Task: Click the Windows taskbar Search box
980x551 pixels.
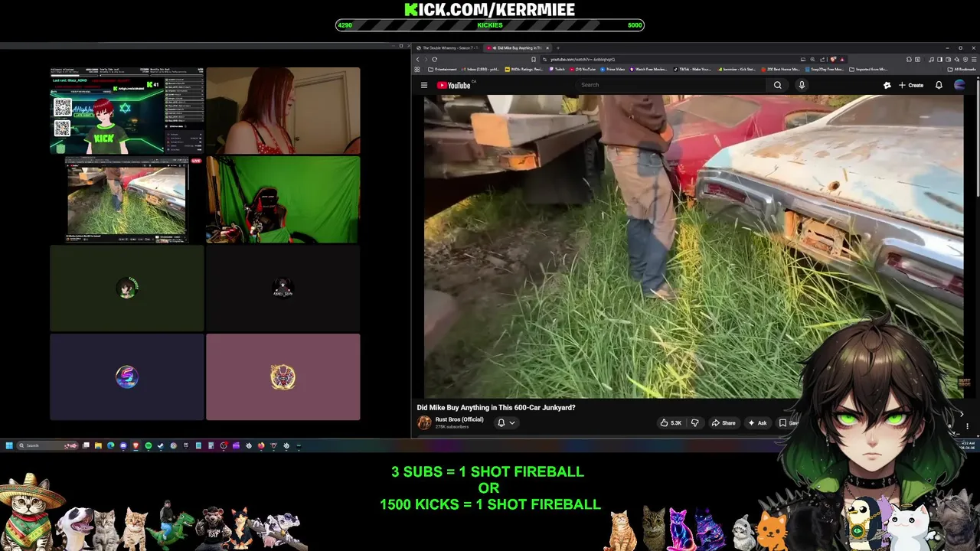Action: click(47, 445)
